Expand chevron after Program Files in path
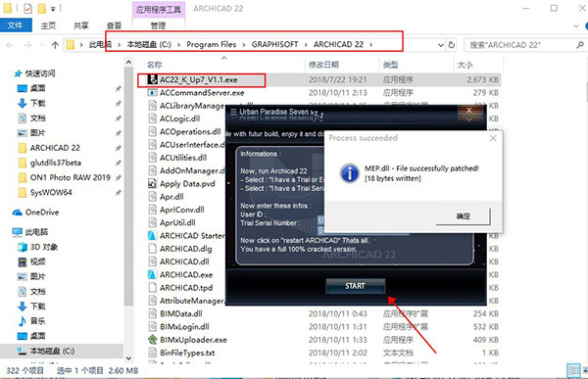This screenshot has height=379, width=588. pos(244,45)
